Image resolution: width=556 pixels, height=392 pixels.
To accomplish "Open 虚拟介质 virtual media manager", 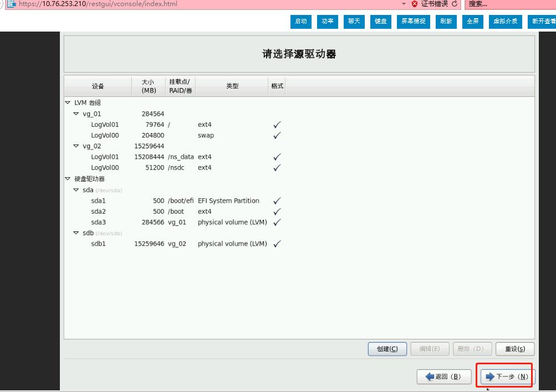I will tap(505, 22).
